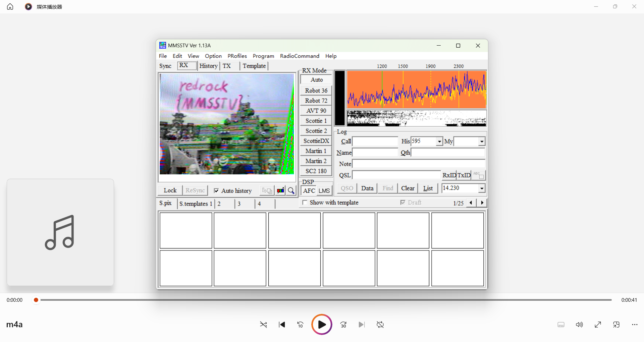Click the color adjust icon in MMSSTV
The image size is (644, 342).
pyautogui.click(x=280, y=190)
